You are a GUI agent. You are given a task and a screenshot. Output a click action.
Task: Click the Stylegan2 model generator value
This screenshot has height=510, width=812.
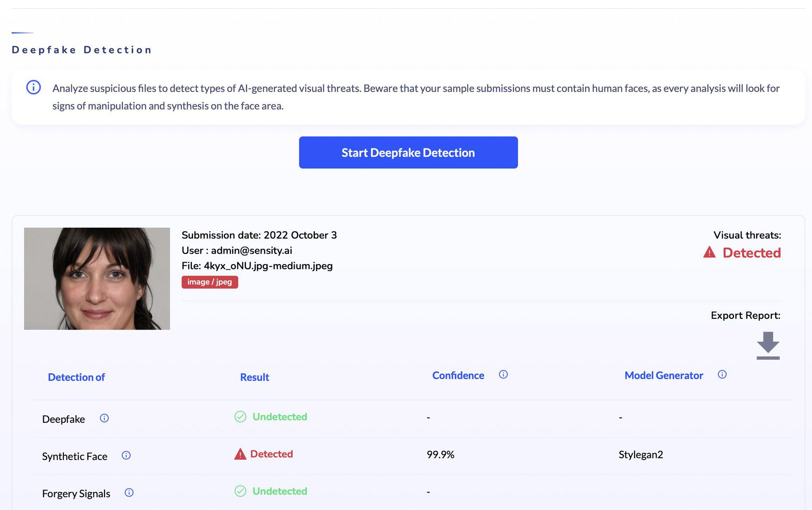pos(641,454)
